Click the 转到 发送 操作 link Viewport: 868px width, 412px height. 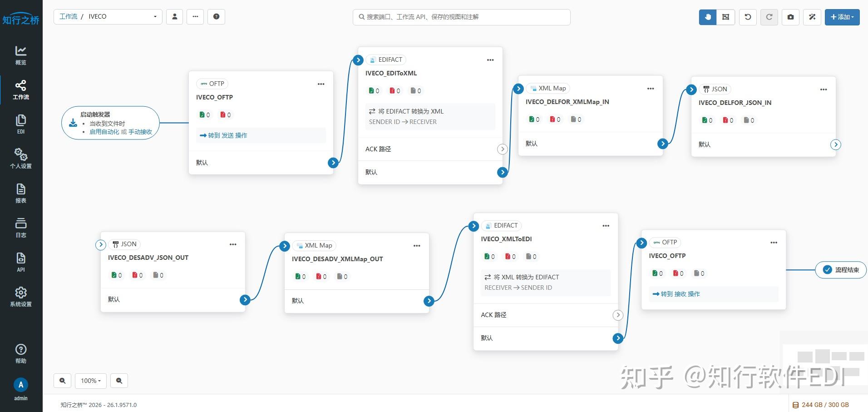coord(224,135)
